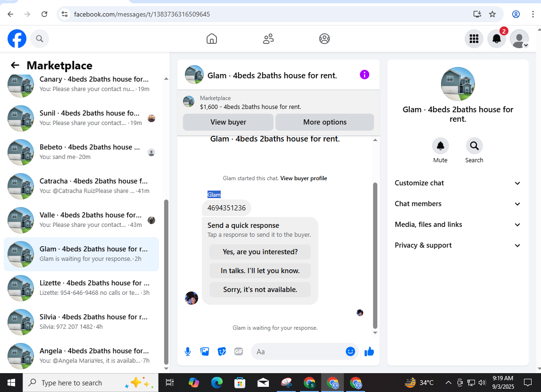
Task: Open the Windows Start button
Action: tap(11, 383)
